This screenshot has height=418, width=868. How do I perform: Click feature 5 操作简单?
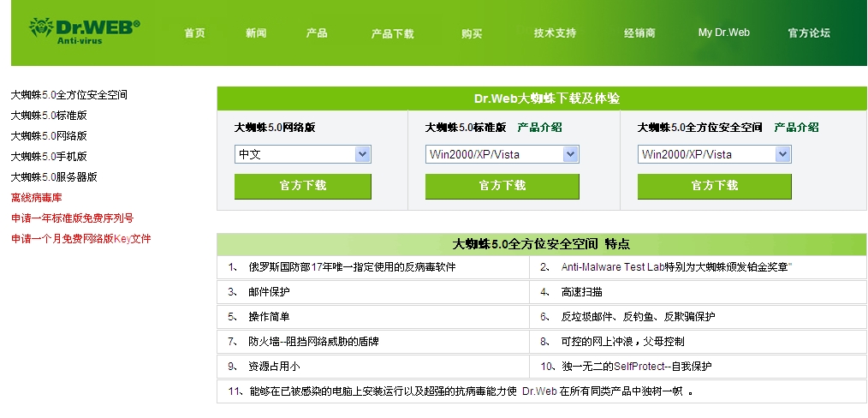(269, 317)
